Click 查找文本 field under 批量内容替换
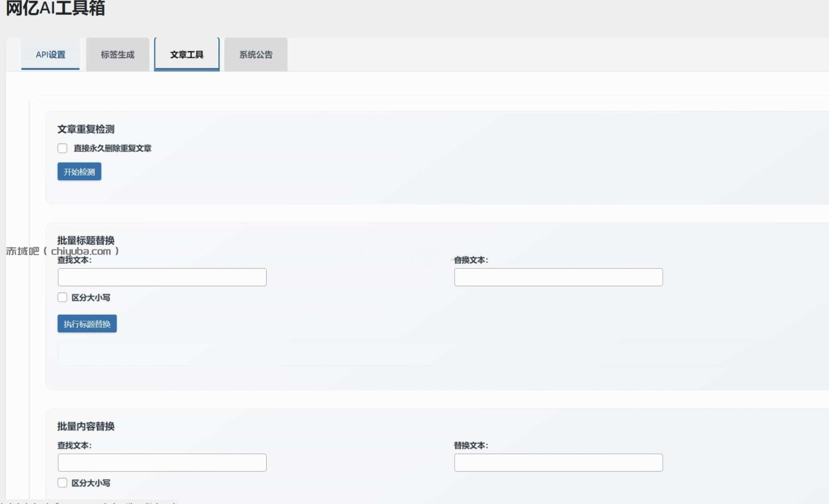This screenshot has width=829, height=504. click(162, 462)
